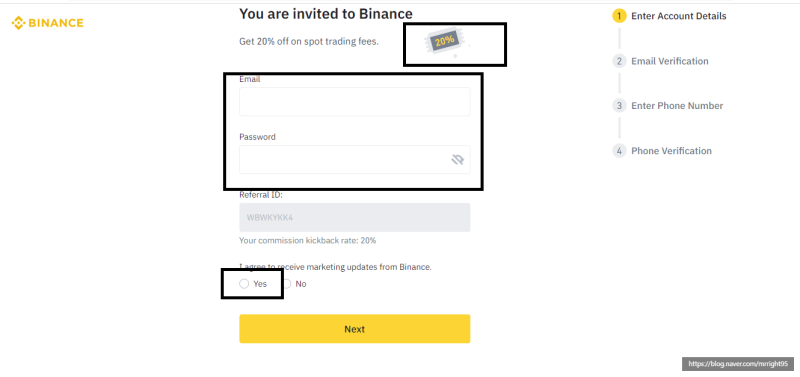Open the Enter Phone Number step
Image resolution: width=800 pixels, height=377 pixels.
677,106
